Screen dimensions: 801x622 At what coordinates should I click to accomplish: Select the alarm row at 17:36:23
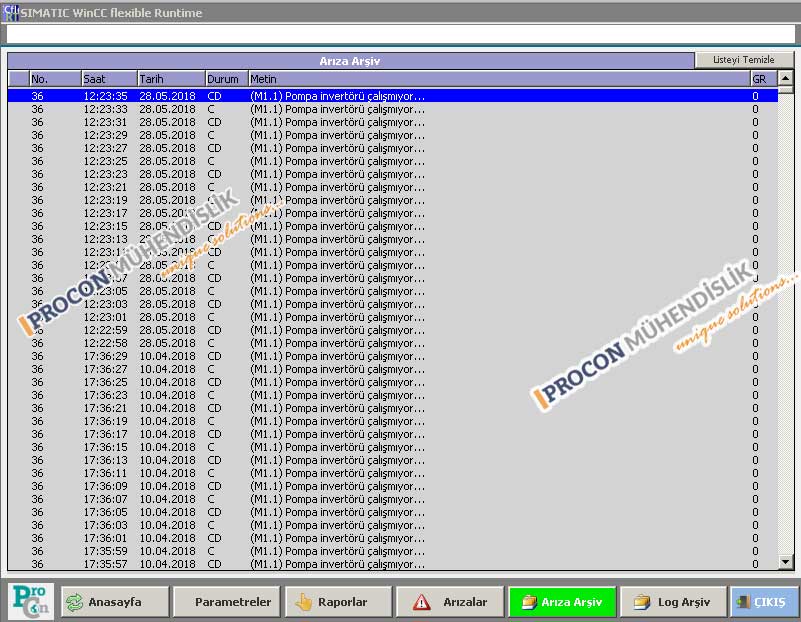point(392,395)
